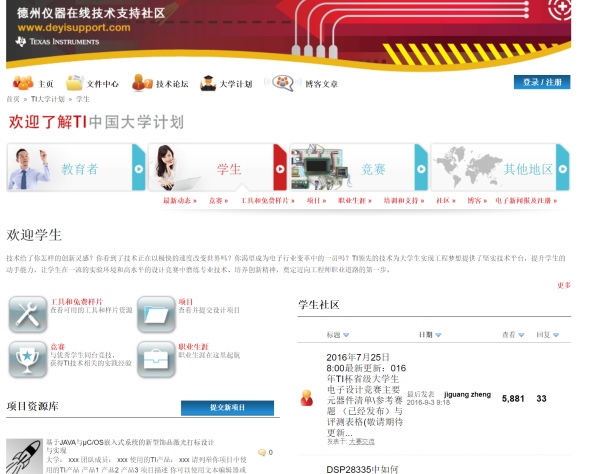Sort posts by 查看 views column

tap(512, 334)
